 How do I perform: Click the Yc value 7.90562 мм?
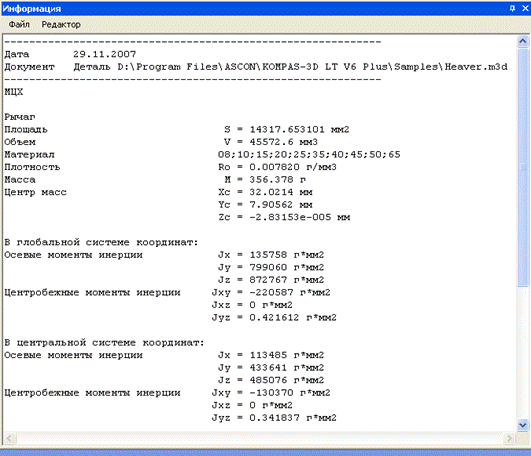coord(281,204)
